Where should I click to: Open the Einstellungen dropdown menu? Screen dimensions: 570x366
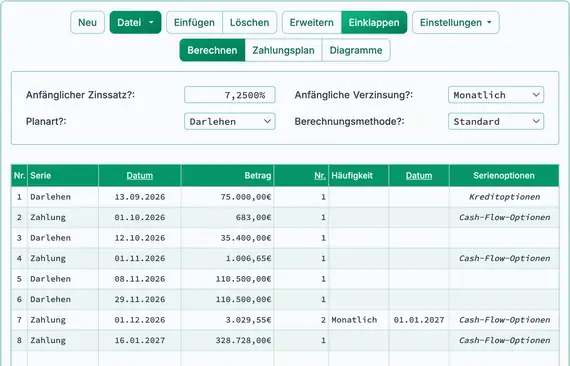455,23
